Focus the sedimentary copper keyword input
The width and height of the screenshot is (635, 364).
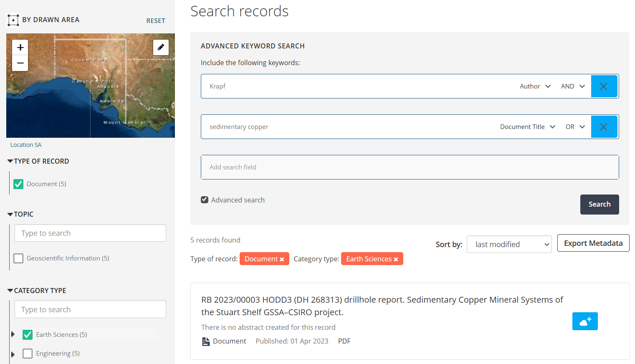[350, 127]
